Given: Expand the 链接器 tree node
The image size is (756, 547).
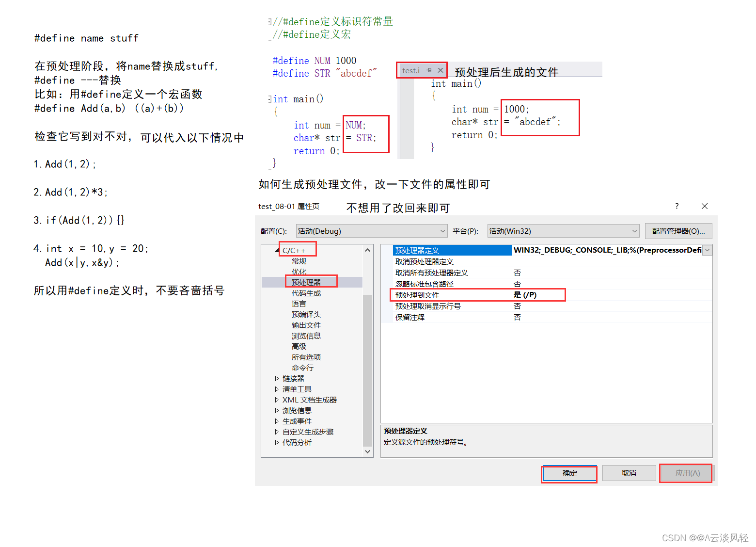Looking at the screenshot, I should click(277, 379).
